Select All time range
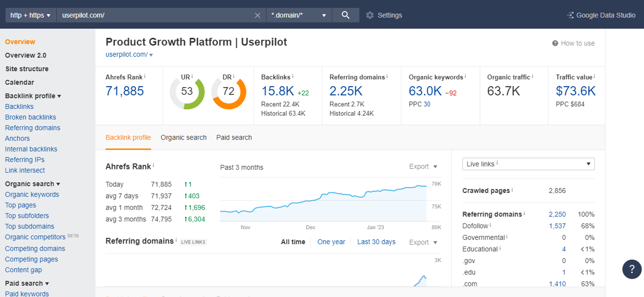 (x=293, y=242)
